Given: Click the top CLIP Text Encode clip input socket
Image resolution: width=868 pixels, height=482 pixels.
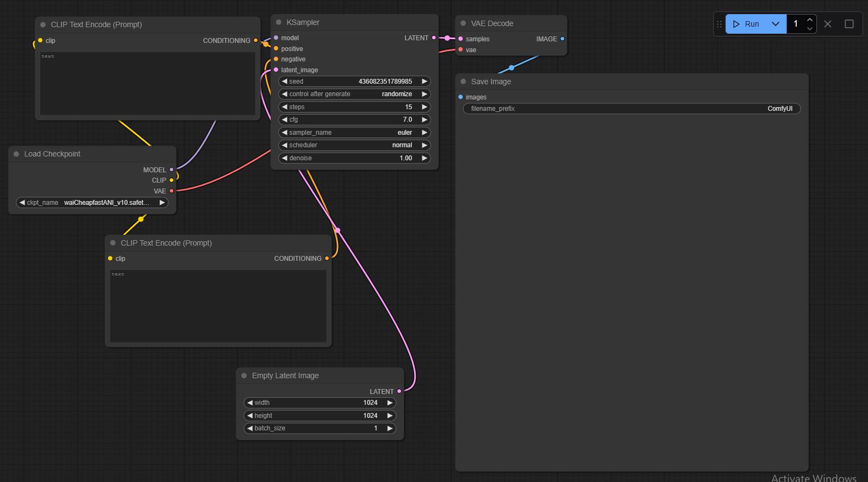Looking at the screenshot, I should point(40,41).
